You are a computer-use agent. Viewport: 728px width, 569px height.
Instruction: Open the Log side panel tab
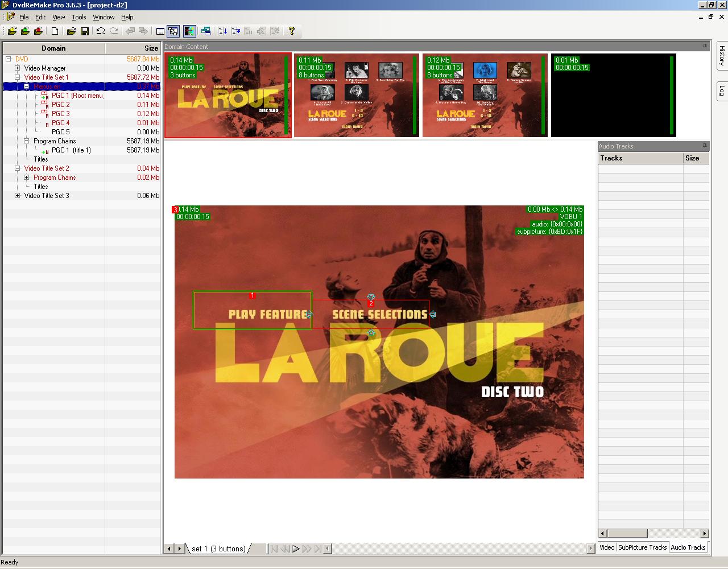point(722,90)
